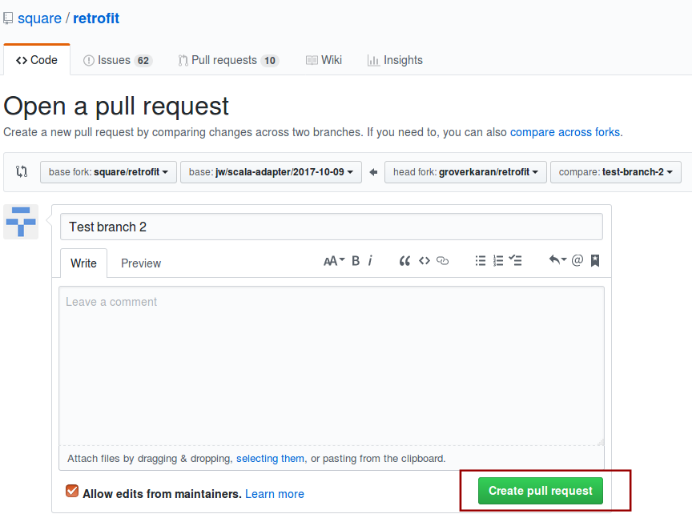The image size is (693, 531).
Task: Click the Create pull request button
Action: (540, 491)
